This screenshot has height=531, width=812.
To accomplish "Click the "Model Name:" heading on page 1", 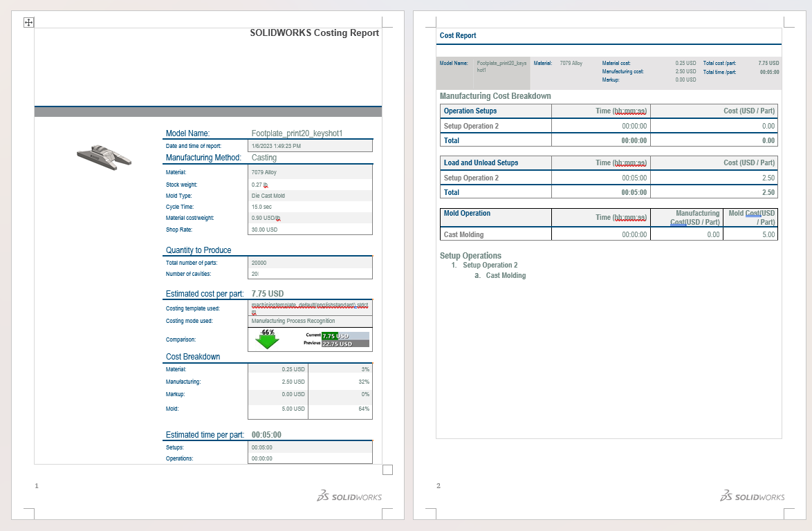I will point(187,133).
